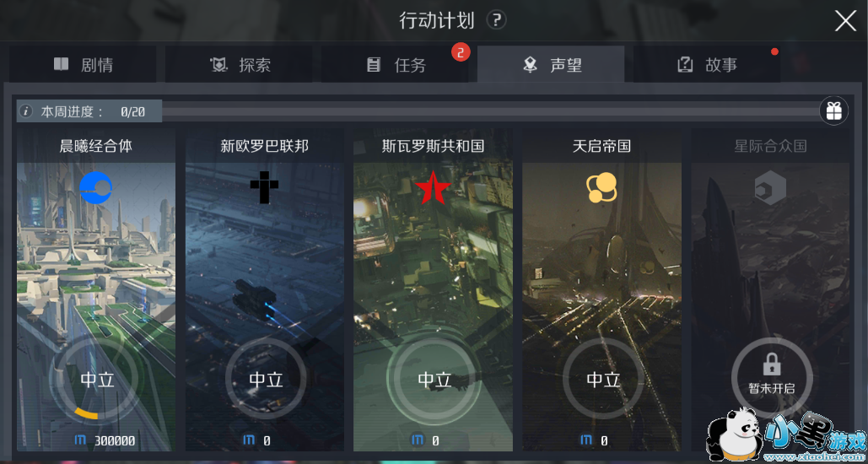Switch to the 剧情 tab

tap(83, 65)
